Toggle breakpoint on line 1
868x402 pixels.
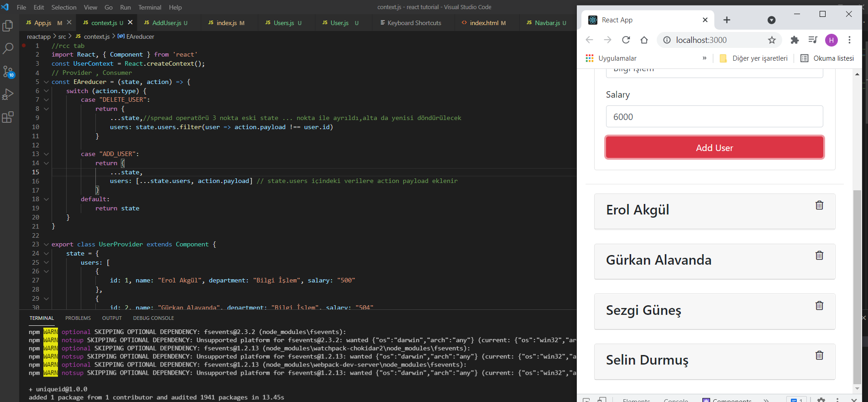[x=24, y=46]
